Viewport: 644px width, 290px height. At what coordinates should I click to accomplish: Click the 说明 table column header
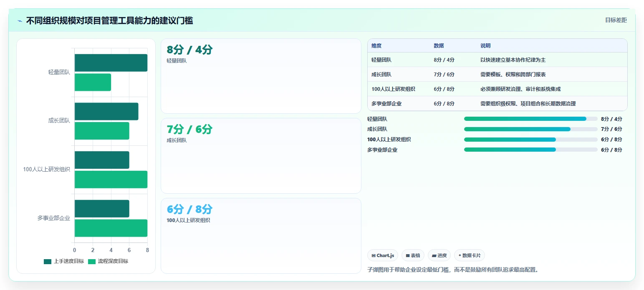coord(485,46)
